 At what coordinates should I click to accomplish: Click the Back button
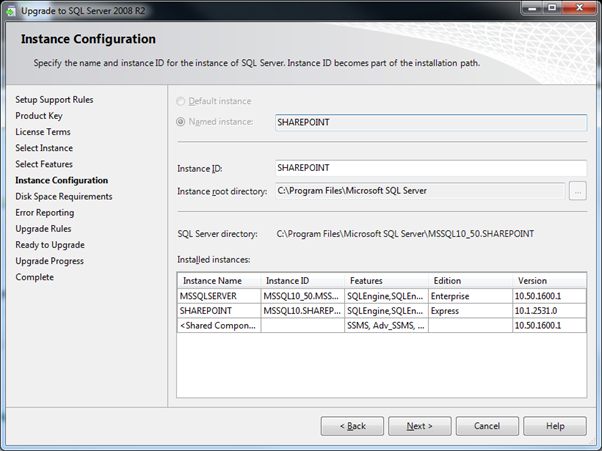pos(352,426)
